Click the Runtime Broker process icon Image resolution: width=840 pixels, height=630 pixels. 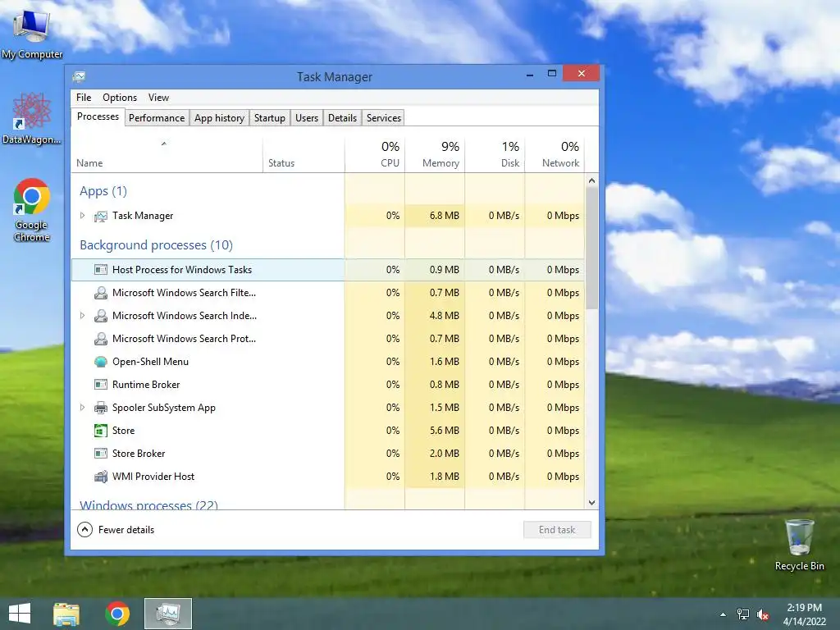[101, 385]
